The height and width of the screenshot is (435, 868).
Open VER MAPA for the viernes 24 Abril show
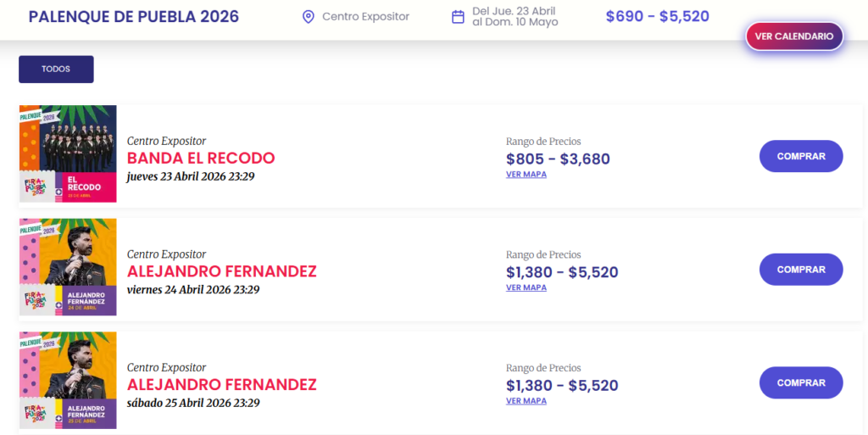526,287
